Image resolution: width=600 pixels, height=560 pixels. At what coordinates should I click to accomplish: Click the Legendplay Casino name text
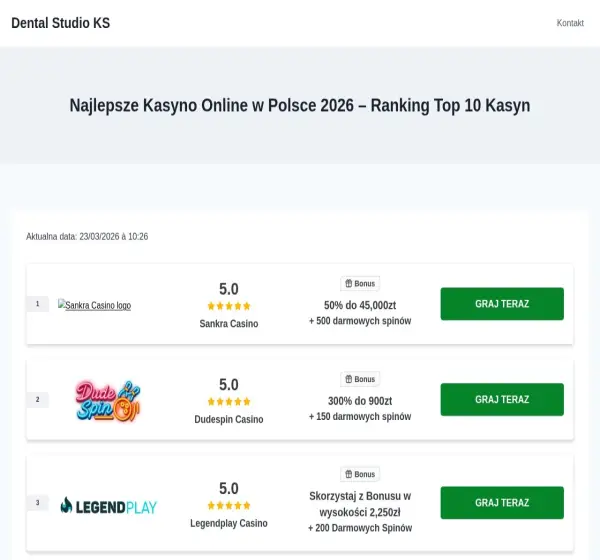(x=229, y=523)
